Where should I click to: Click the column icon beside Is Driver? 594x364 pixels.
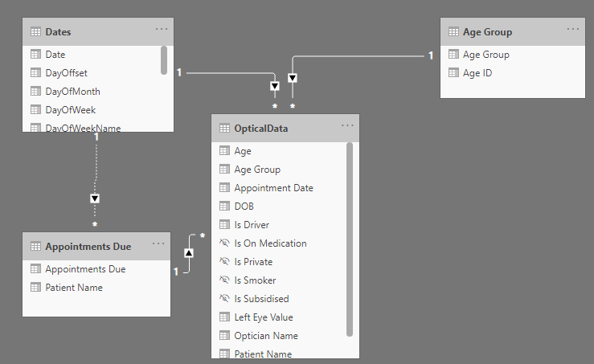(224, 225)
